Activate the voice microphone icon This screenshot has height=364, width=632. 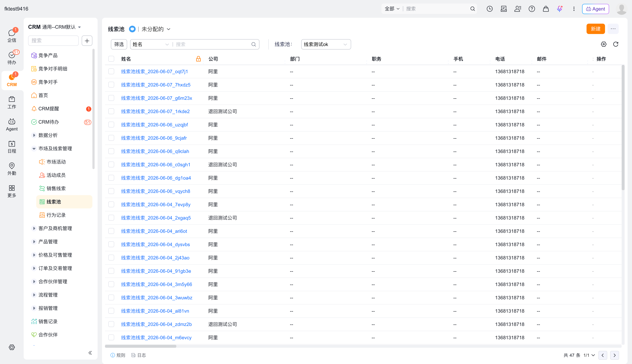coord(560,9)
